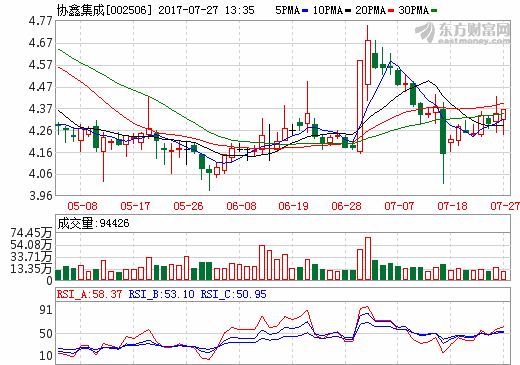
Task: Click the blue 5PMA color dash
Action: point(305,11)
